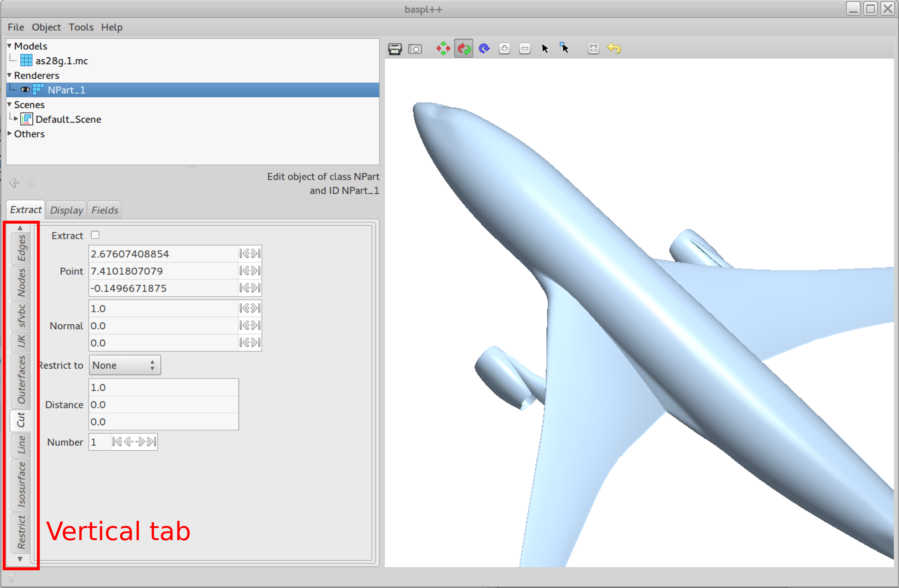The width and height of the screenshot is (899, 588).
Task: Click the zoom in plus button
Action: (x=504, y=49)
